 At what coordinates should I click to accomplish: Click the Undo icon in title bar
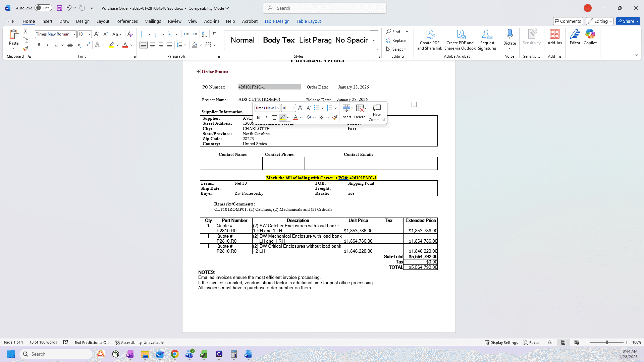pos(69,8)
